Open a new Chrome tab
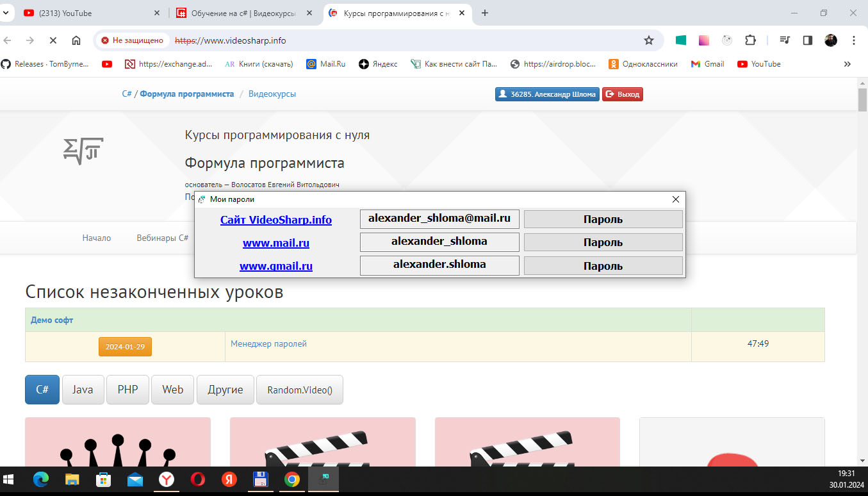The height and width of the screenshot is (496, 868). 485,13
